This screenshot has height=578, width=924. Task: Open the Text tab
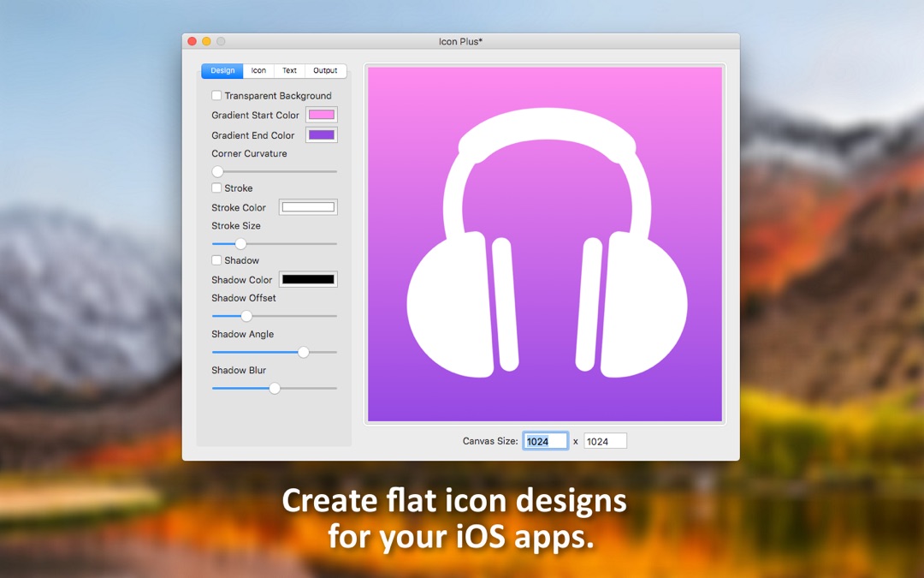click(289, 70)
